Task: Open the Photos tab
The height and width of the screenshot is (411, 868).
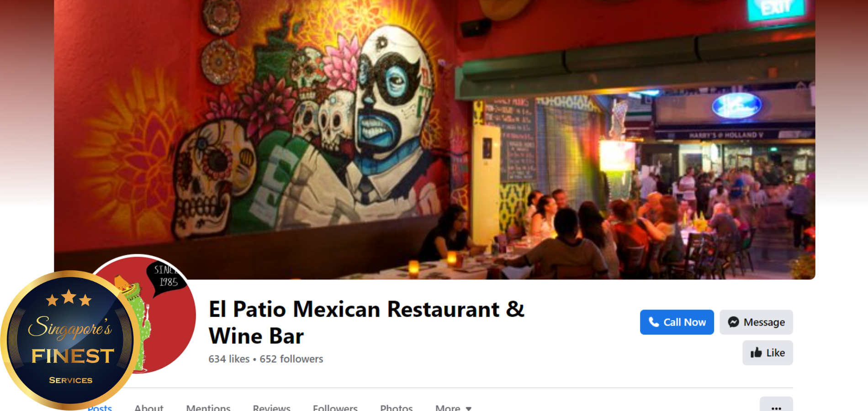Action: [x=397, y=407]
